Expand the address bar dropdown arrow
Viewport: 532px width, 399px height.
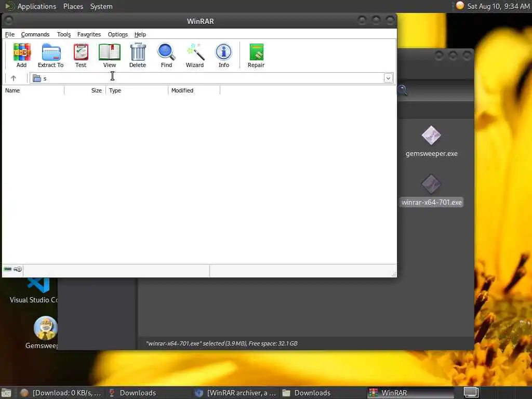388,78
